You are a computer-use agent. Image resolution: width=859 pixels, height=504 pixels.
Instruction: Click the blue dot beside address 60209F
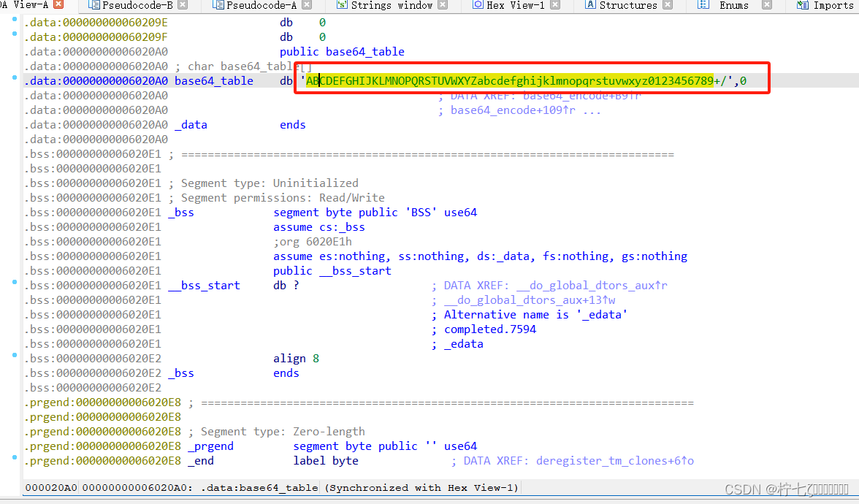(15, 34)
